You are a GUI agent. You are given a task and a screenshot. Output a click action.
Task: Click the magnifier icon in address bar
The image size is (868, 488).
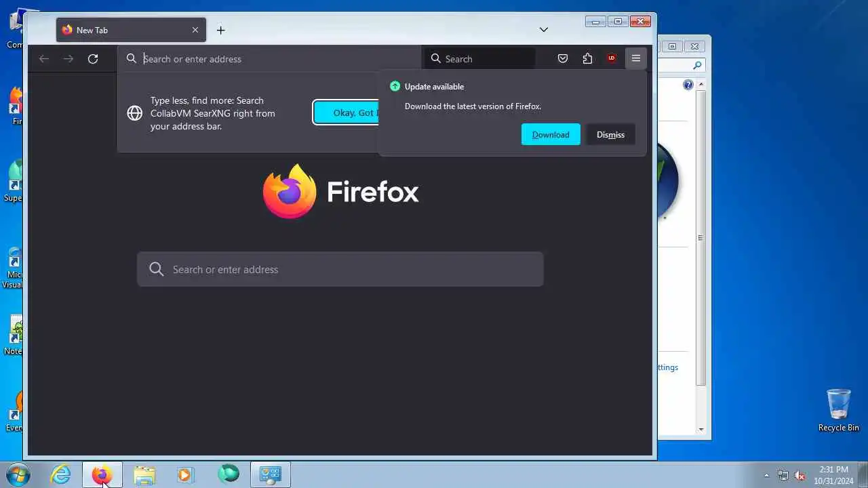tap(132, 58)
